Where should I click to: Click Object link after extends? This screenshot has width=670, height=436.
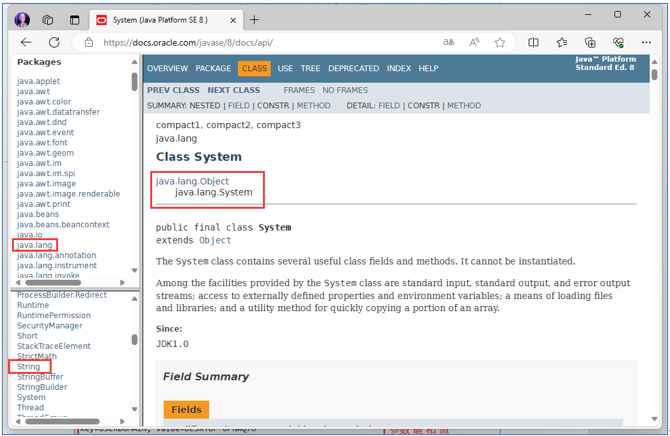(x=215, y=240)
